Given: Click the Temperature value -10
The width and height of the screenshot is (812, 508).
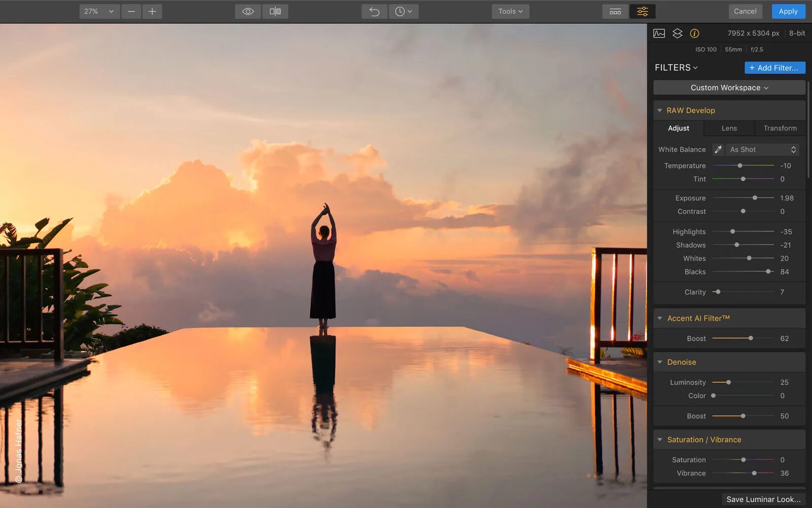Looking at the screenshot, I should click(x=786, y=166).
